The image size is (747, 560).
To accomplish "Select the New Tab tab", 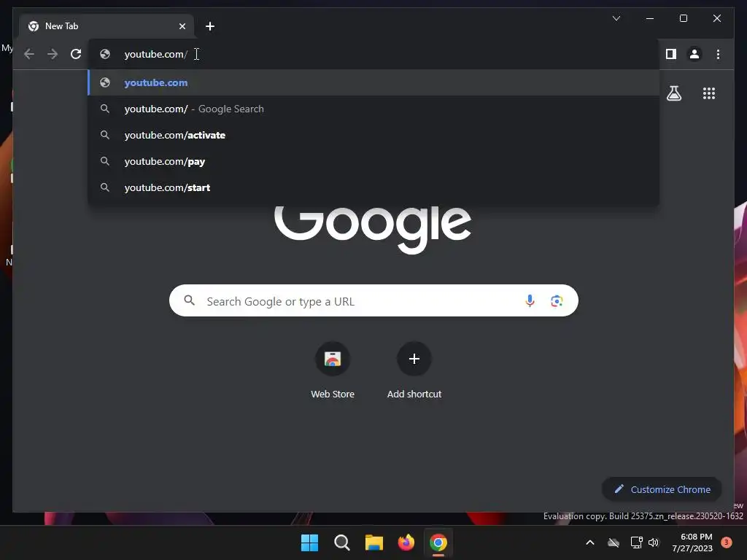I will click(107, 26).
